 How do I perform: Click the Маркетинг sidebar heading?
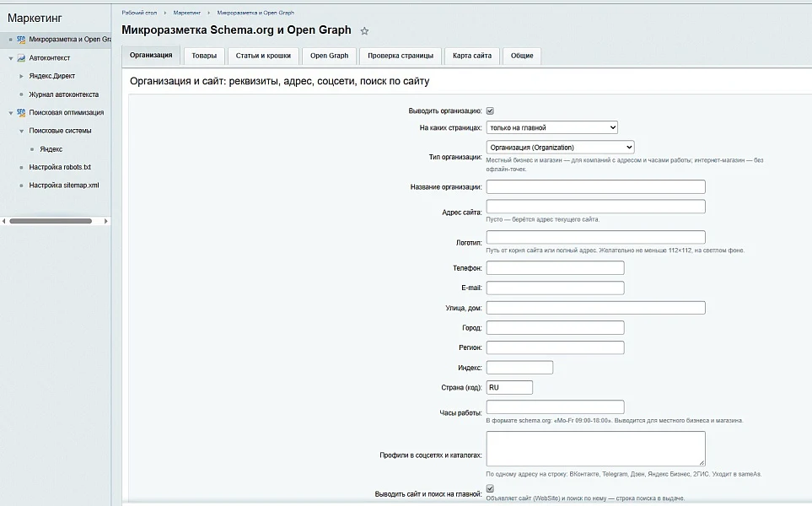(35, 18)
